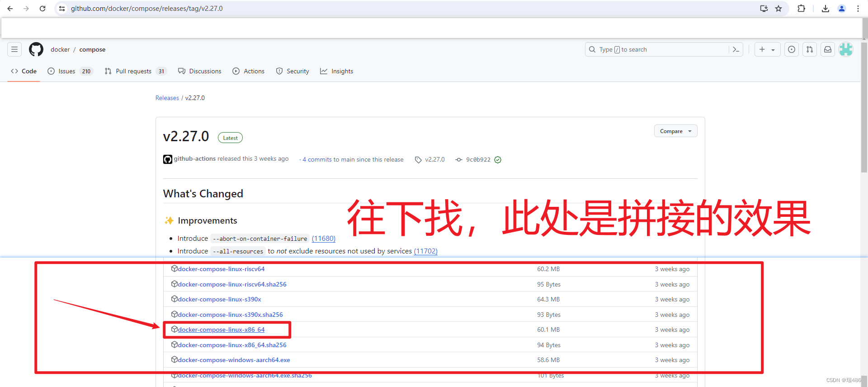Viewport: 868px width, 387px height.
Task: Switch to the Discussions tab
Action: pos(200,71)
